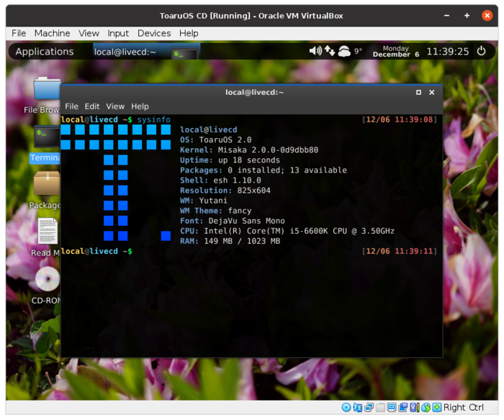
Task: Open the Package manager desktop icon
Action: 46,186
